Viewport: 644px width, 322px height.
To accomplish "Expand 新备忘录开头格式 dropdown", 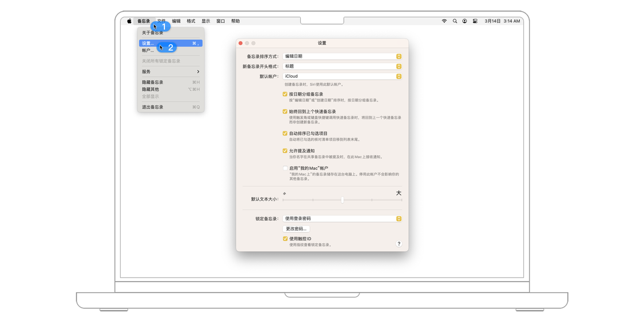I will click(x=342, y=66).
